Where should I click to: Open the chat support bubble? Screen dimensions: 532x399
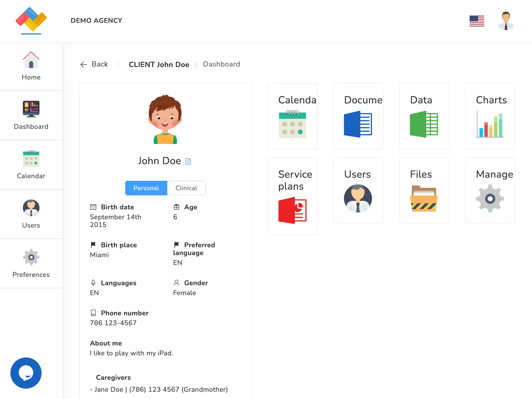click(x=26, y=373)
